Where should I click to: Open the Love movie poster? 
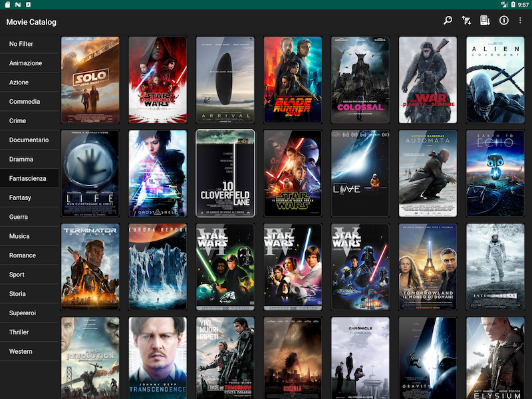pos(360,174)
